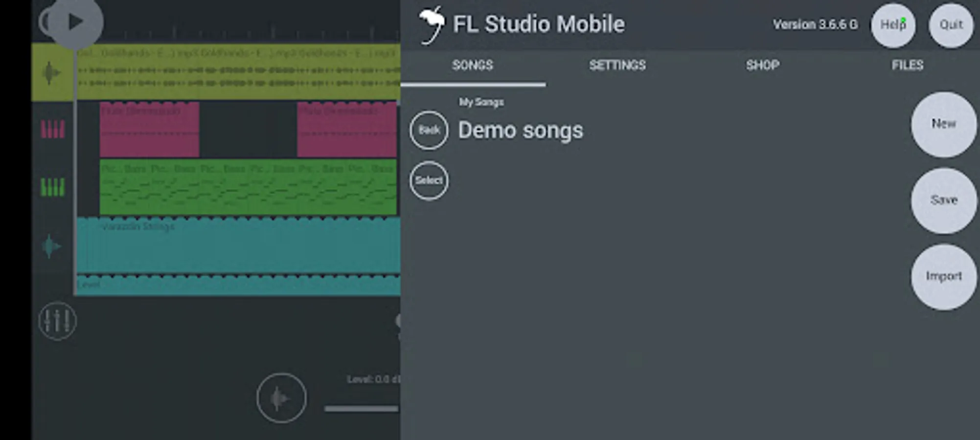Select the green bass clip in the playlist
This screenshot has height=440, width=980.
tap(248, 187)
